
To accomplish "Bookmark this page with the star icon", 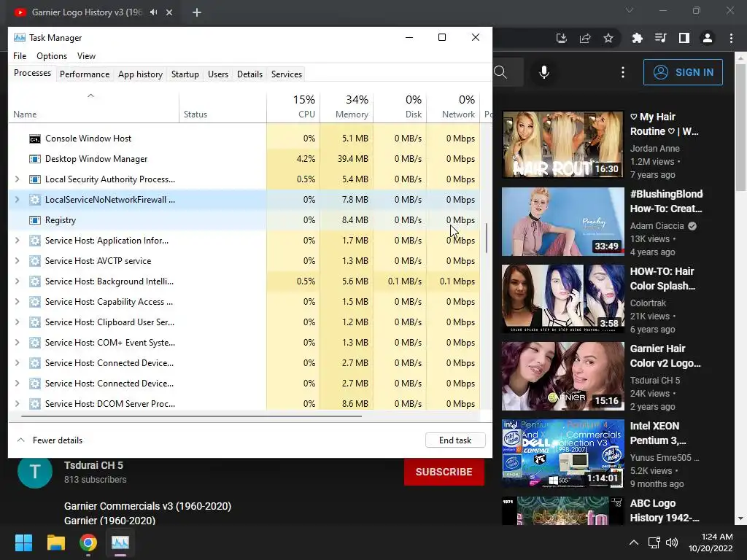I will [608, 38].
